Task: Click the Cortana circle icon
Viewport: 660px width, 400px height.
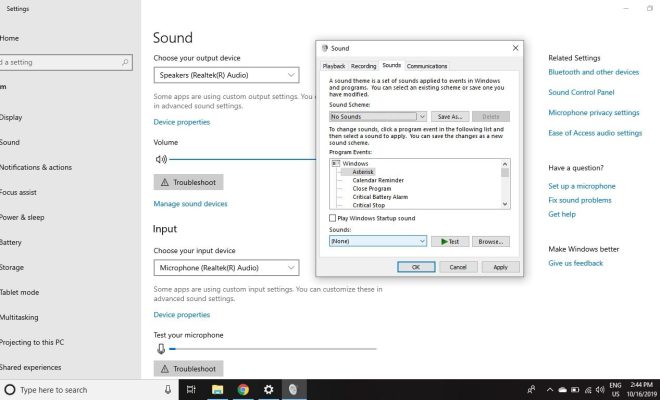Action: coord(10,389)
